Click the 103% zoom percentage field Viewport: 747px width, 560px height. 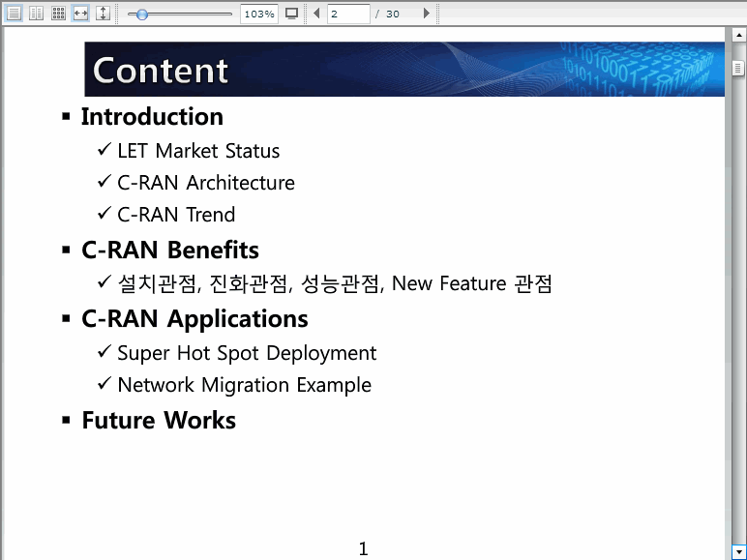[x=258, y=14]
